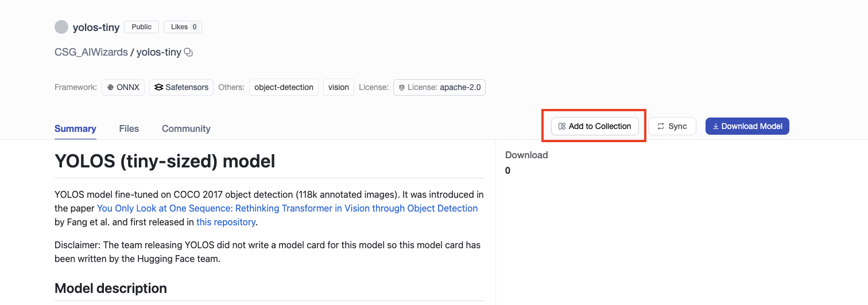
Task: Select the ONNX framework tag
Action: click(x=123, y=88)
